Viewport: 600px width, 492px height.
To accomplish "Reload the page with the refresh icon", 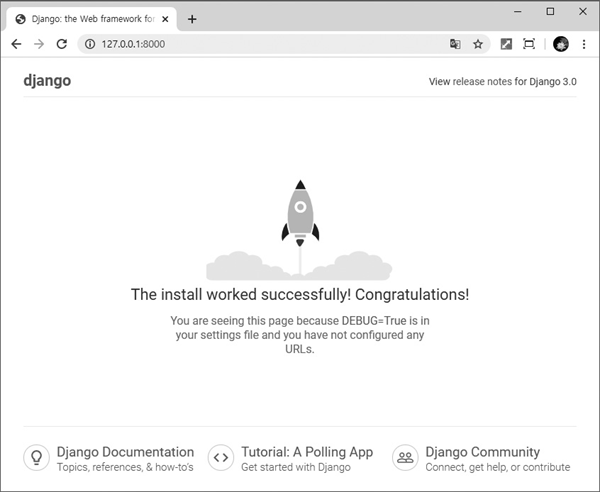I will pyautogui.click(x=62, y=44).
